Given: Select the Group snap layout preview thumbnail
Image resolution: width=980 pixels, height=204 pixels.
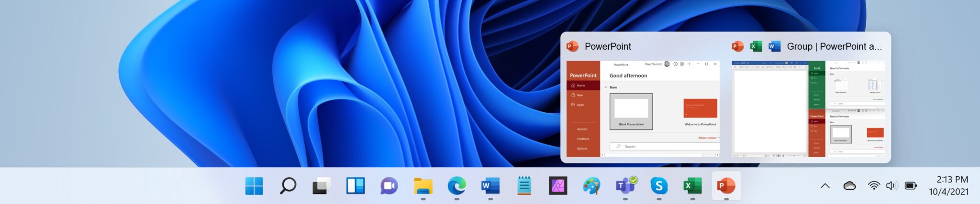Looking at the screenshot, I should (808, 109).
